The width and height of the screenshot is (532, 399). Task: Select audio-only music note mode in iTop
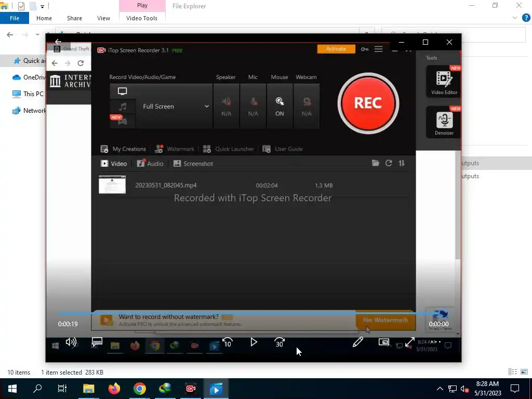(x=123, y=106)
